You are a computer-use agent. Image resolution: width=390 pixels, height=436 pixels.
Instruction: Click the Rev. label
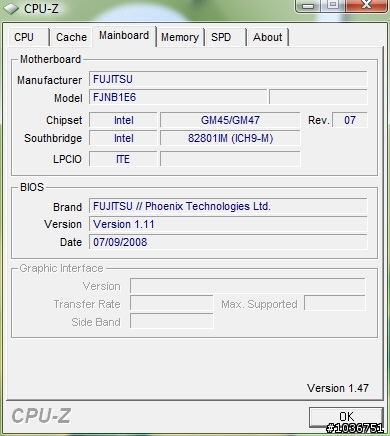point(319,120)
